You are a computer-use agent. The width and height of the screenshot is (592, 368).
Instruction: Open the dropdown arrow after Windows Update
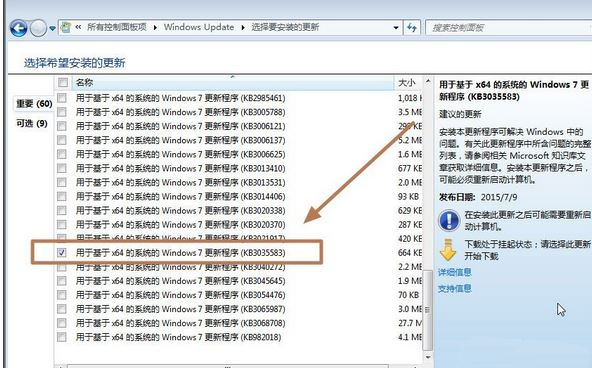pos(243,28)
